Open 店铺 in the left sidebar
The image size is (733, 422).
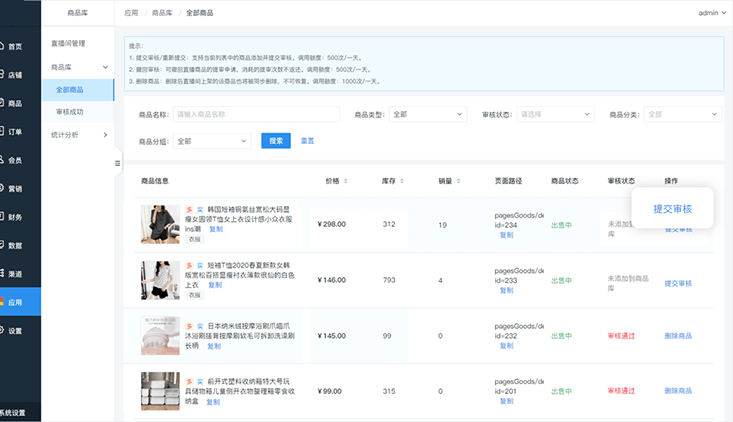pyautogui.click(x=14, y=75)
